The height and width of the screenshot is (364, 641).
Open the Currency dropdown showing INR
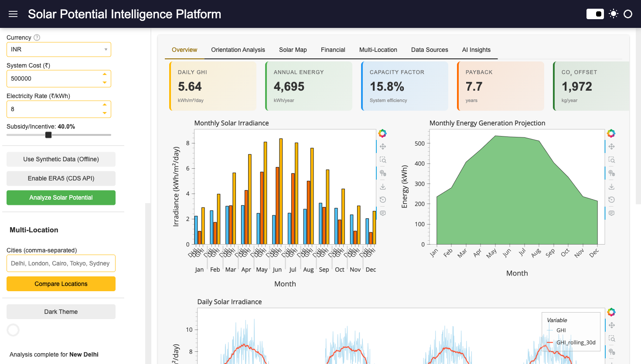point(59,49)
